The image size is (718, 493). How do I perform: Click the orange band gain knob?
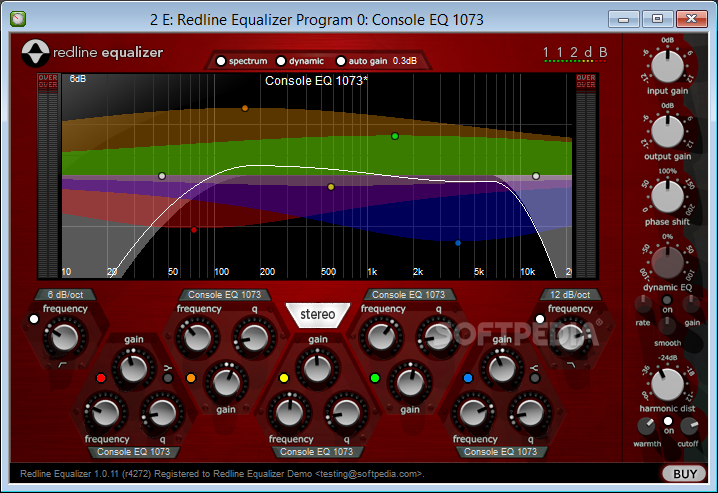pyautogui.click(x=226, y=383)
